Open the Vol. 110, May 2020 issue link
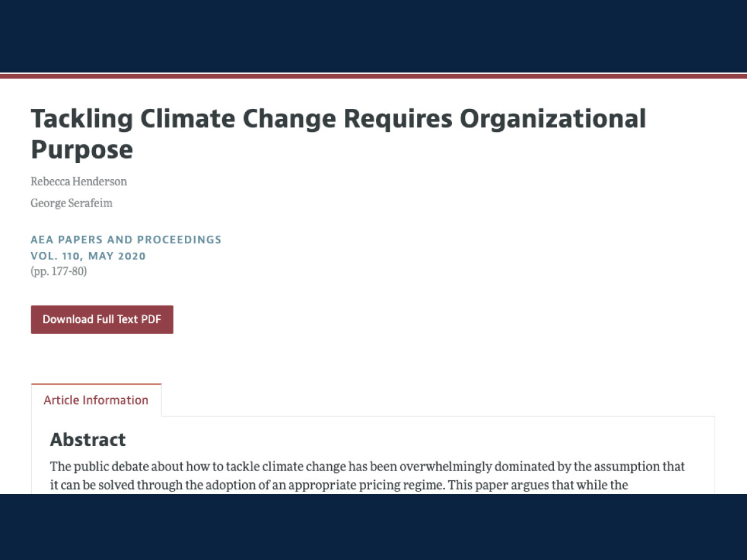The width and height of the screenshot is (747, 560). [x=88, y=256]
